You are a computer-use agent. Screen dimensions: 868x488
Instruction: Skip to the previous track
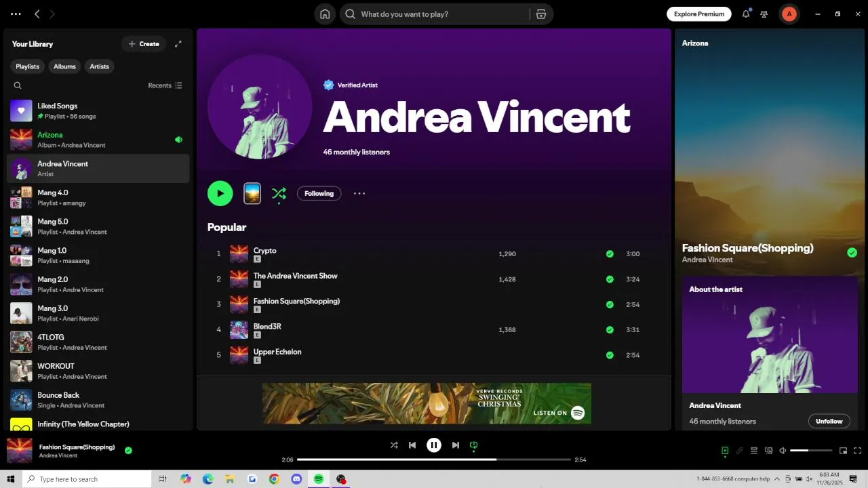point(412,445)
